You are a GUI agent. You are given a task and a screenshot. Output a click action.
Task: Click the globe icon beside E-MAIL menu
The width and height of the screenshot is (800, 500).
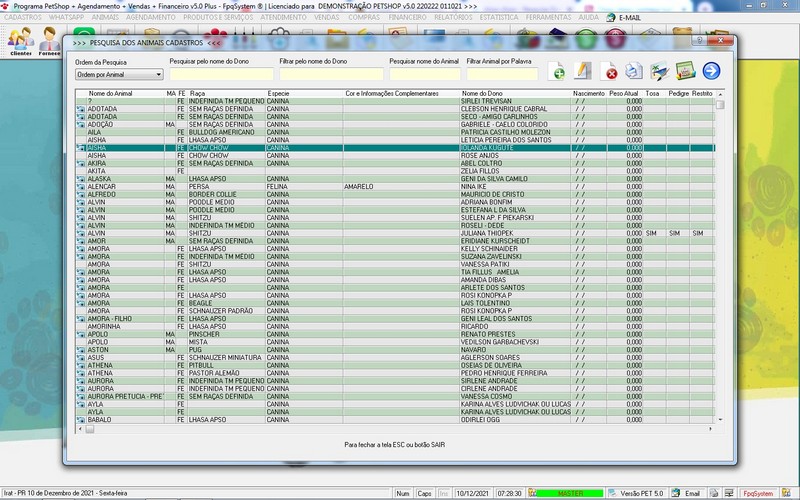click(x=611, y=17)
